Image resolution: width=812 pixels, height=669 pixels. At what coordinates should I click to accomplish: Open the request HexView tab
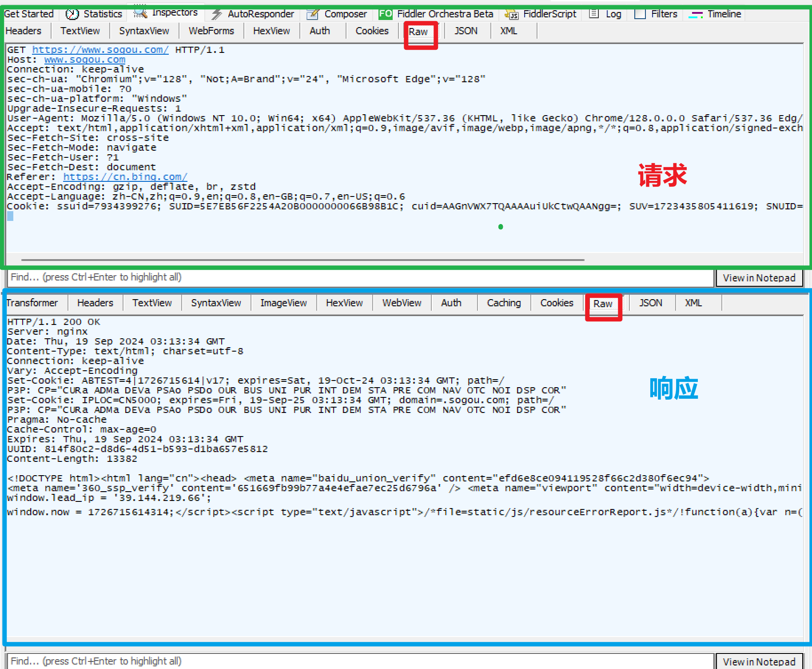pyautogui.click(x=271, y=31)
